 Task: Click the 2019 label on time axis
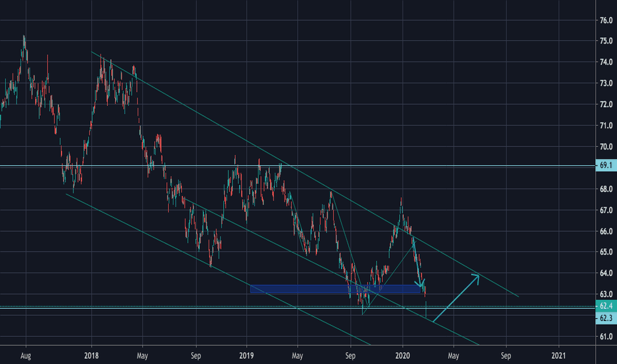pyautogui.click(x=246, y=356)
